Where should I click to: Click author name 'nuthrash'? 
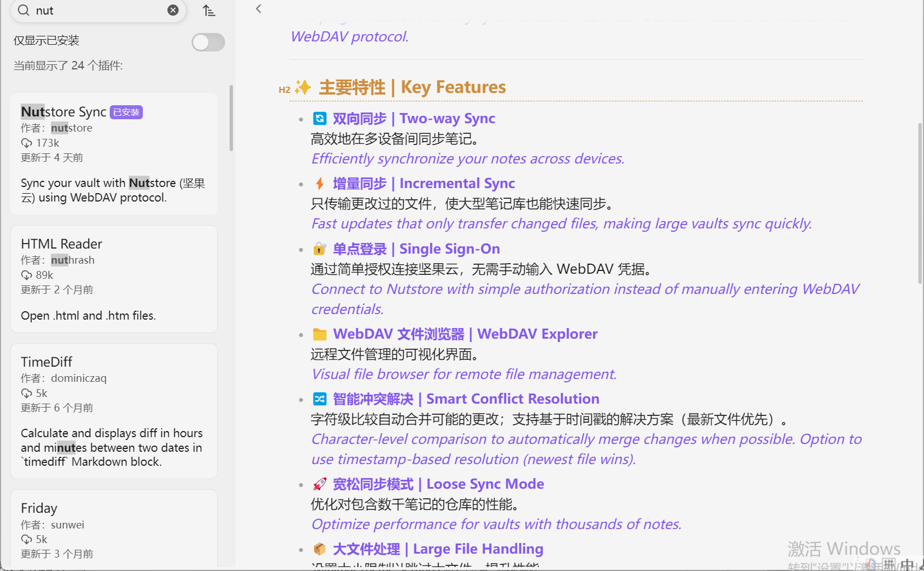click(73, 260)
